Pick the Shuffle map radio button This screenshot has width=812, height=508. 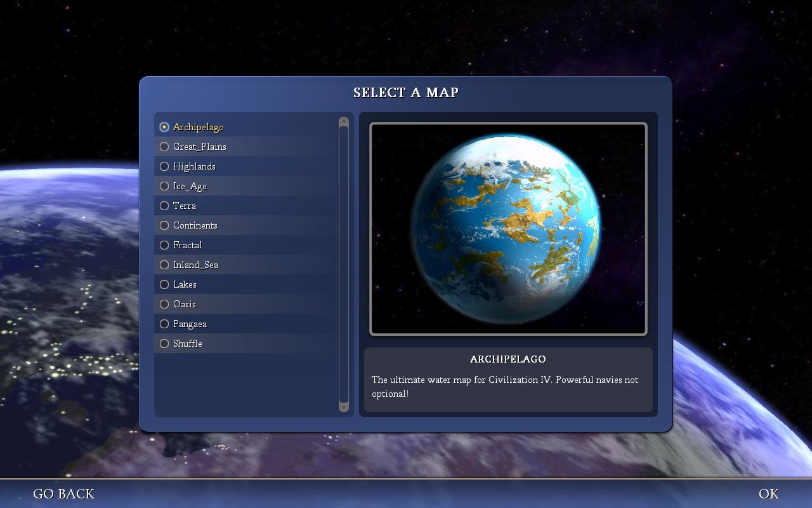point(164,344)
